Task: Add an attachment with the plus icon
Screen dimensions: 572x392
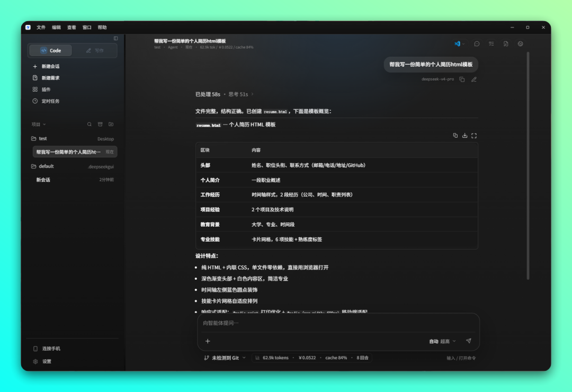Action: point(208,341)
